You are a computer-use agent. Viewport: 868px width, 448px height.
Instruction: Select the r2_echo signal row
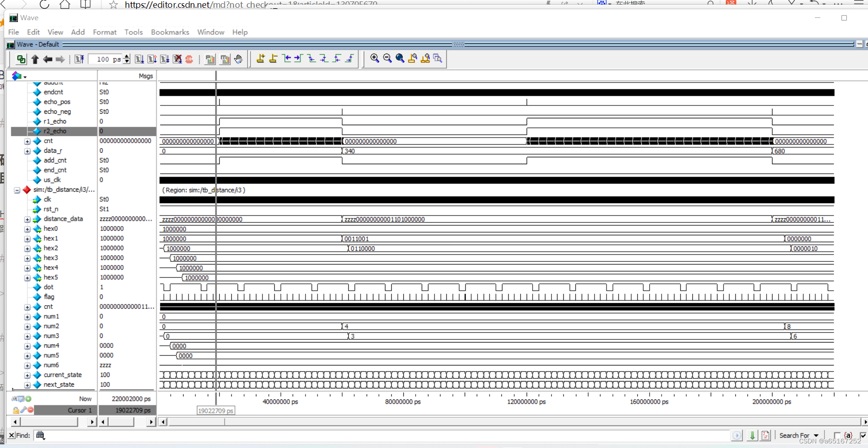tap(83, 131)
